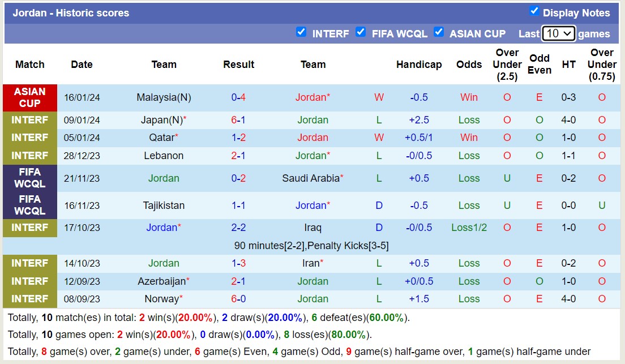Click the Tajikistan team name
Screen dimensions: 625x364
tap(164, 205)
